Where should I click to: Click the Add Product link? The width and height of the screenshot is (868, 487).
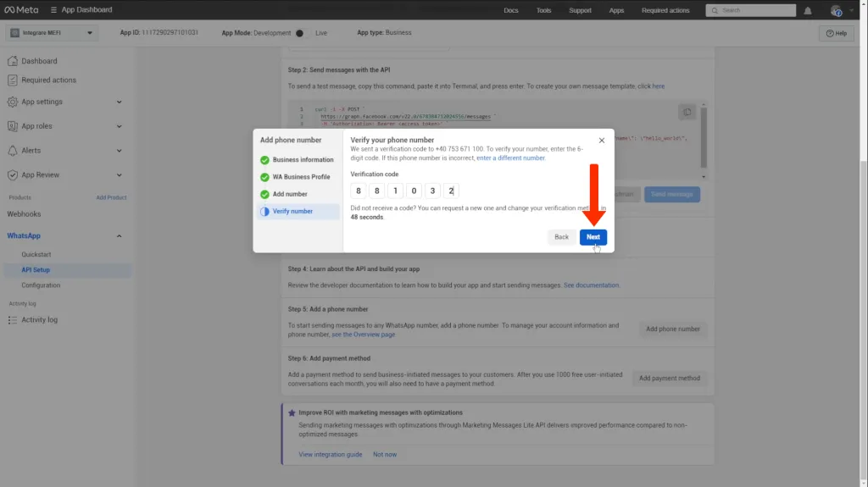coord(111,197)
